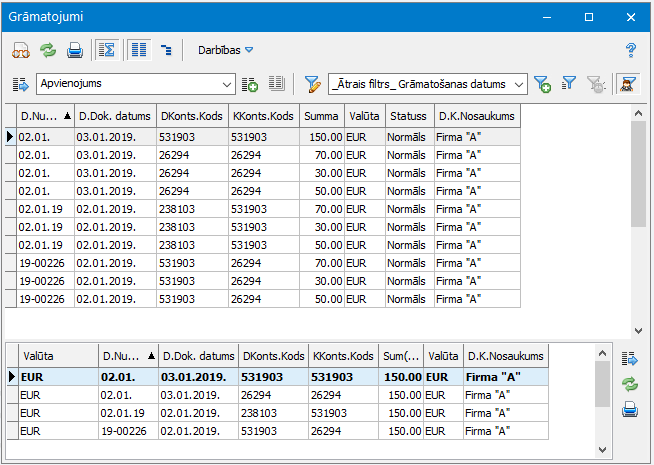
Task: Click the DKonts.Kods header in the upper grid
Action: point(192,116)
